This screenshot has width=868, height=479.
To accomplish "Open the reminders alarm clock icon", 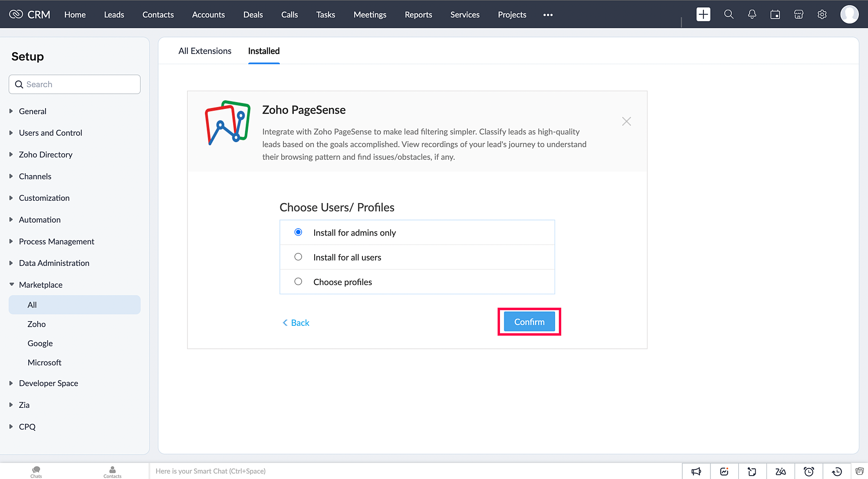I will point(809,471).
